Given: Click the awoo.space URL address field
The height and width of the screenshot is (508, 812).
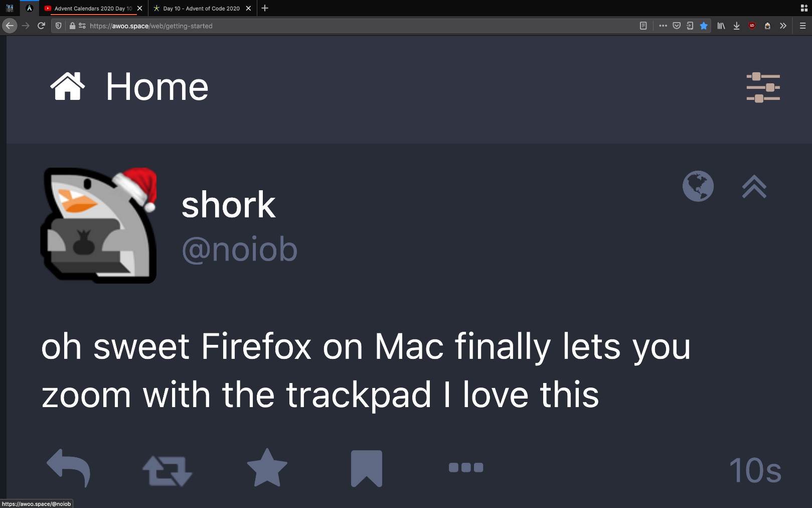Looking at the screenshot, I should (351, 26).
